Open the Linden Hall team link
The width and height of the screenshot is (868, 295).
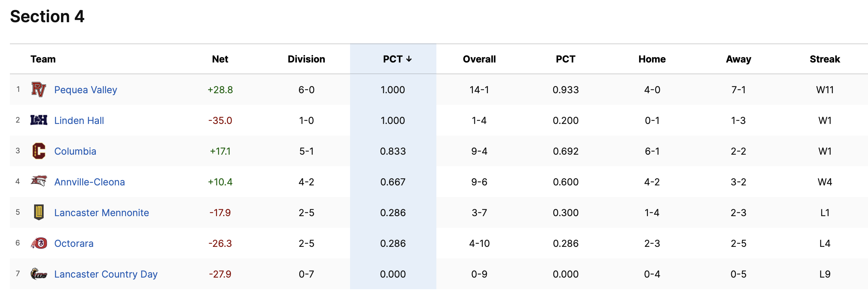click(x=79, y=121)
